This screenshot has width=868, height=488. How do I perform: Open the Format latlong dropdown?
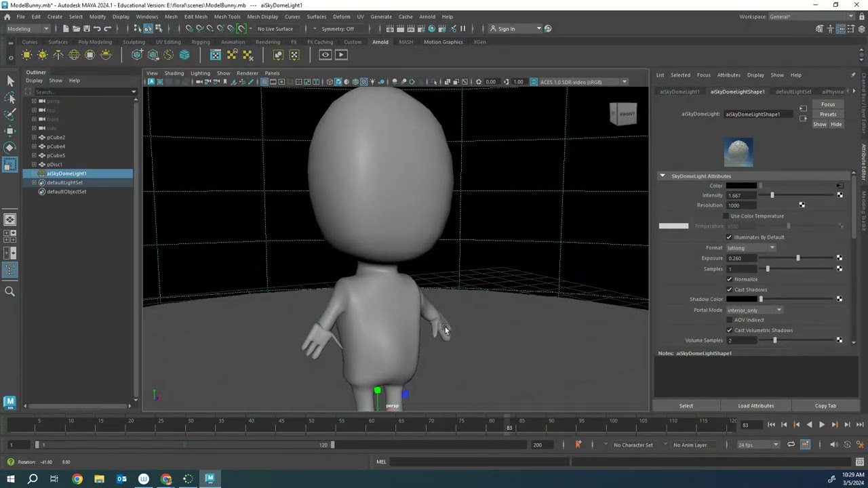point(751,248)
